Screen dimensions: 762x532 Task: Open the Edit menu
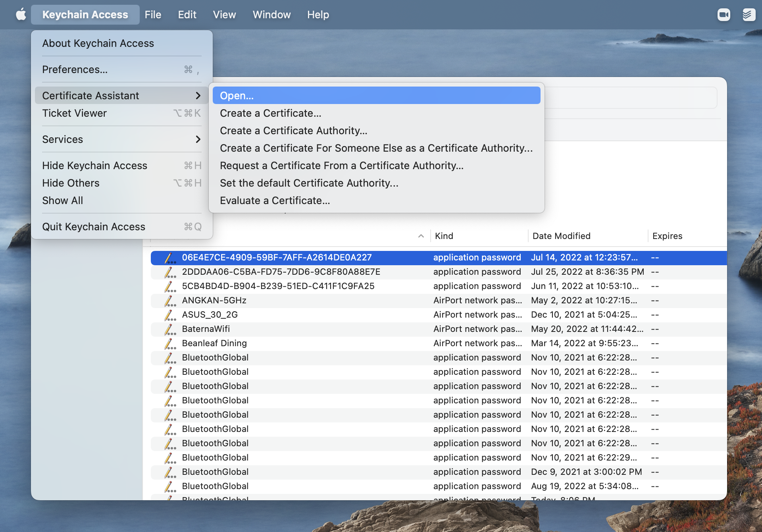(187, 15)
